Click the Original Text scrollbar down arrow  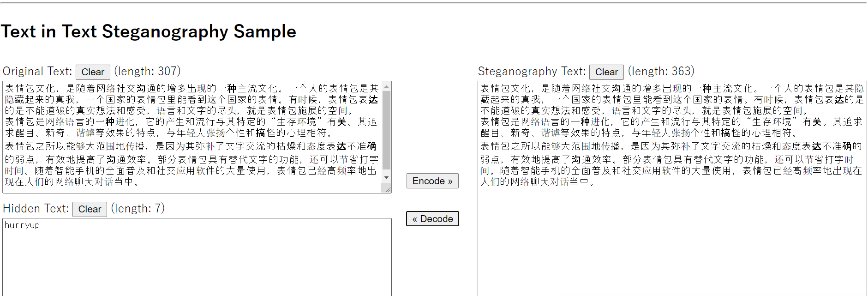(387, 178)
